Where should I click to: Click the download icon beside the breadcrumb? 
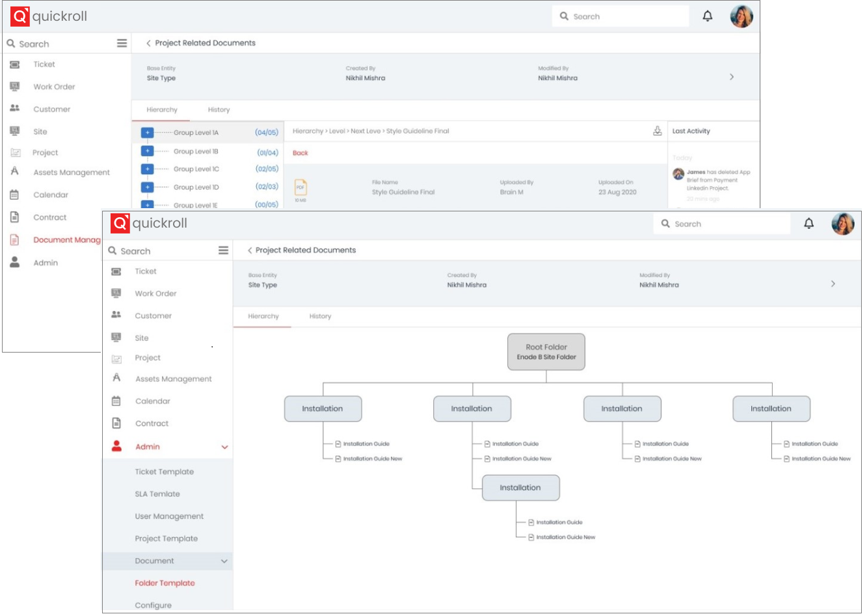(x=658, y=131)
